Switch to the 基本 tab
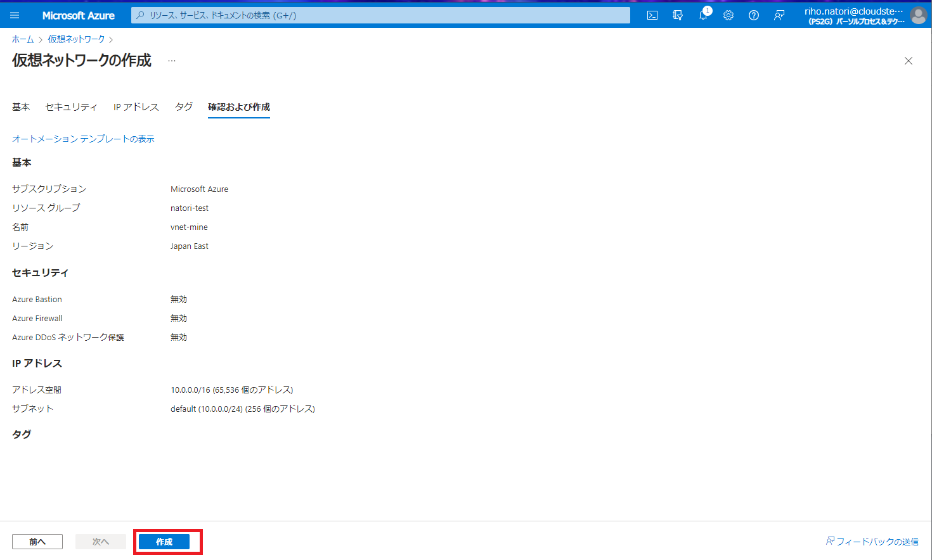The height and width of the screenshot is (560, 932). click(21, 107)
